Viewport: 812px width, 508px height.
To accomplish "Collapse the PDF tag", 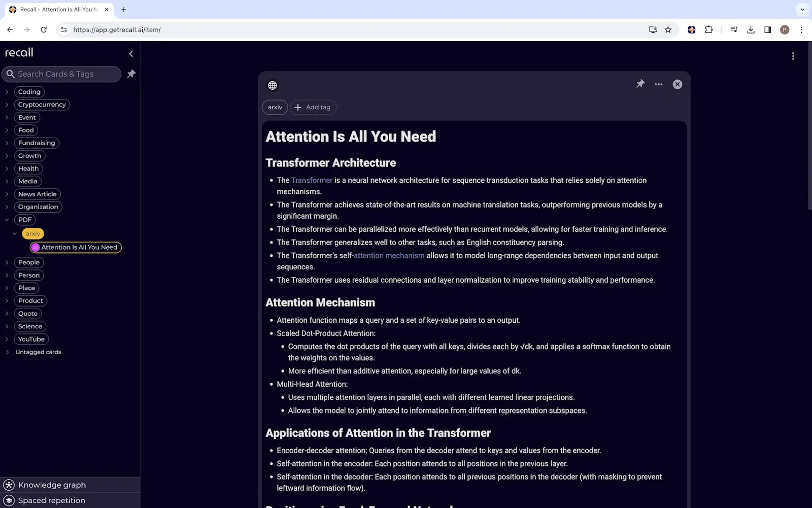I will click(7, 220).
